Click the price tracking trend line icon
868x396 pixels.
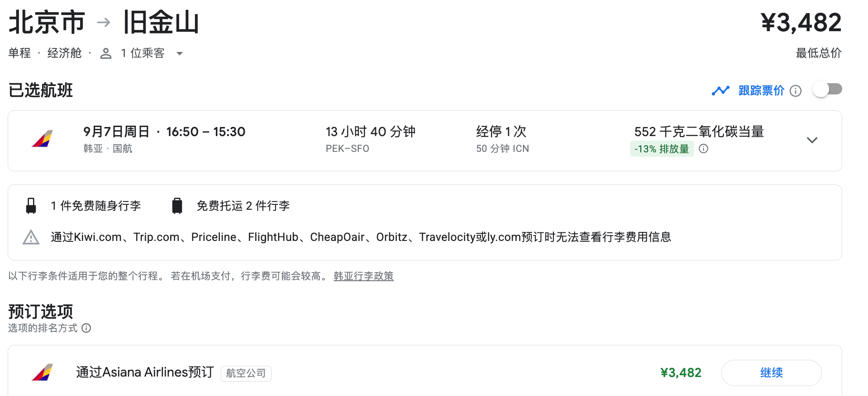point(720,91)
